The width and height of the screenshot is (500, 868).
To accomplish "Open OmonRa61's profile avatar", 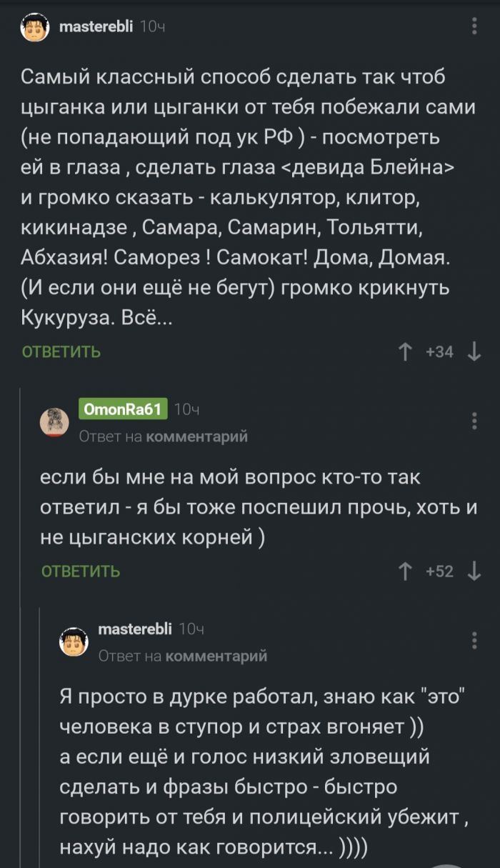I will coord(54,421).
